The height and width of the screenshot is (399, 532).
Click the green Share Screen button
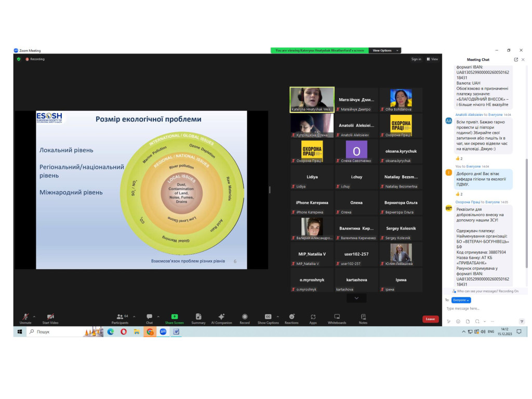coord(175,318)
